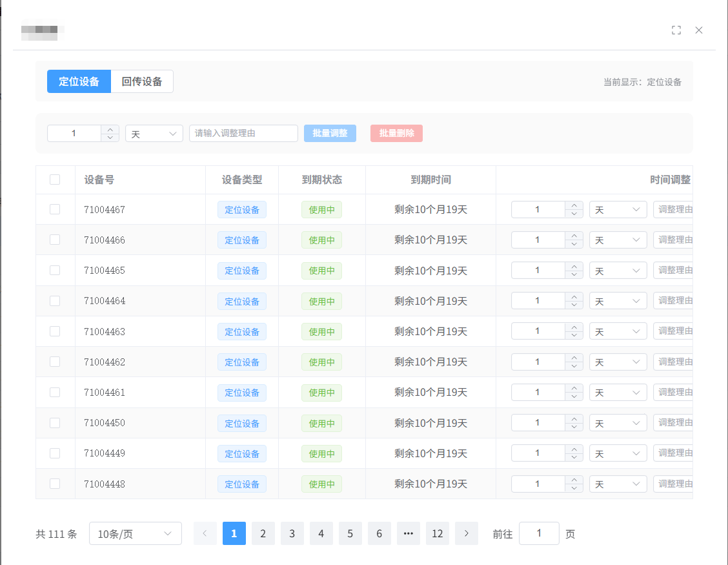Select the checkbox for device 71004448
The width and height of the screenshot is (728, 565).
(x=55, y=484)
